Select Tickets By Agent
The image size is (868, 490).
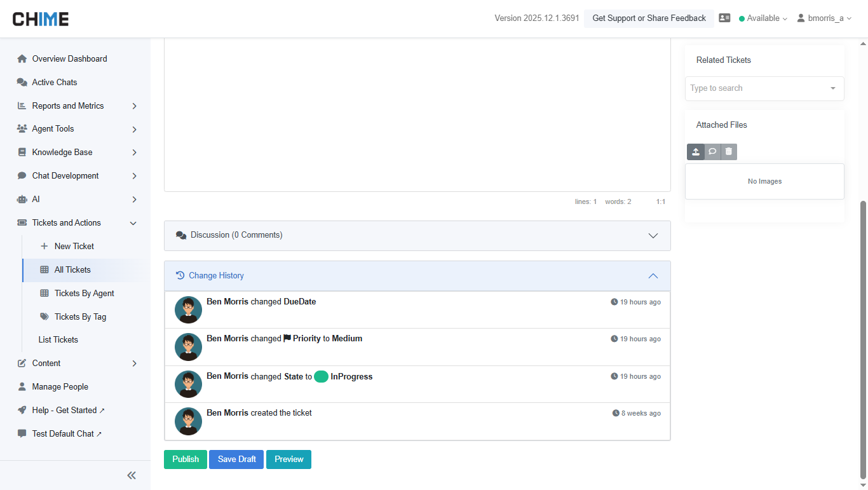point(84,294)
